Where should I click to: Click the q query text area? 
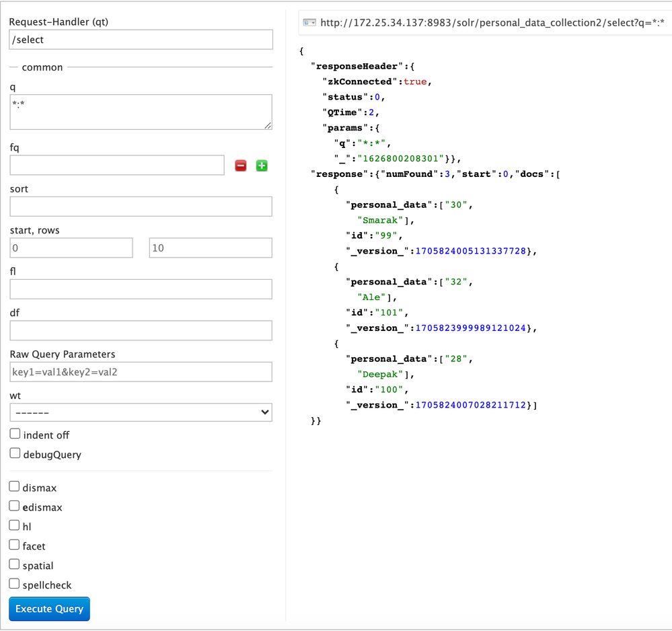[141, 112]
